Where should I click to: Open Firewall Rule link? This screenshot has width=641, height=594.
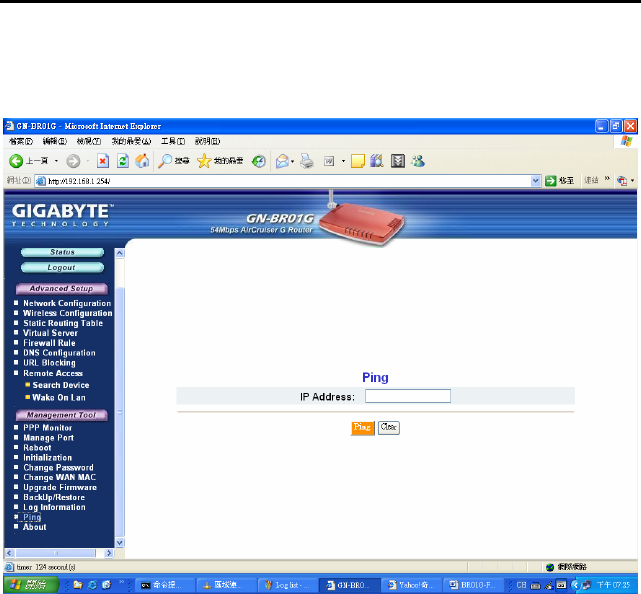click(49, 343)
